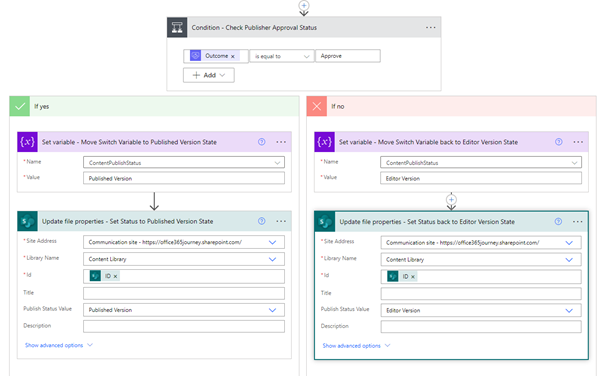Click the plus connector between the If no actions
The height and width of the screenshot is (376, 602).
tap(451, 200)
